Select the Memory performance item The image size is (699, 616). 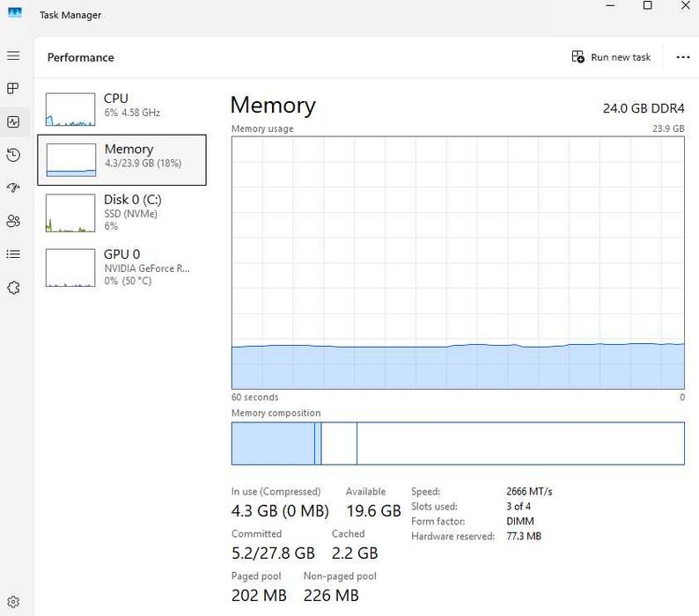tap(121, 159)
